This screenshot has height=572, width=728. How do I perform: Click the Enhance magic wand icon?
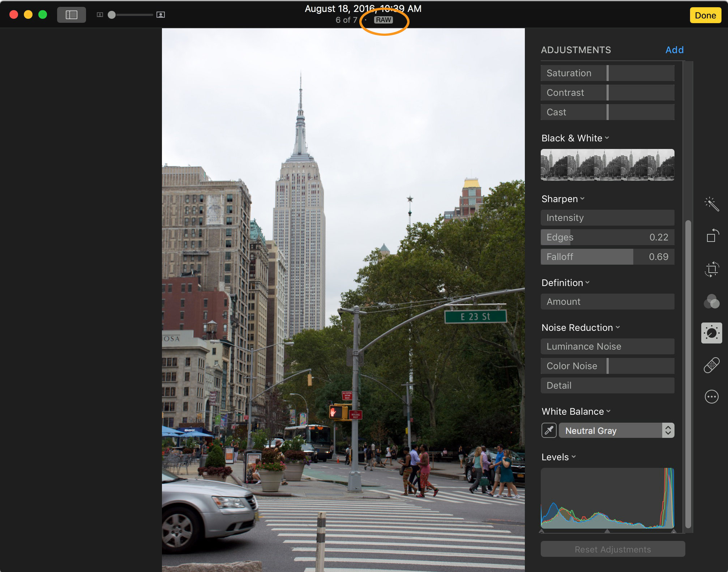[711, 204]
